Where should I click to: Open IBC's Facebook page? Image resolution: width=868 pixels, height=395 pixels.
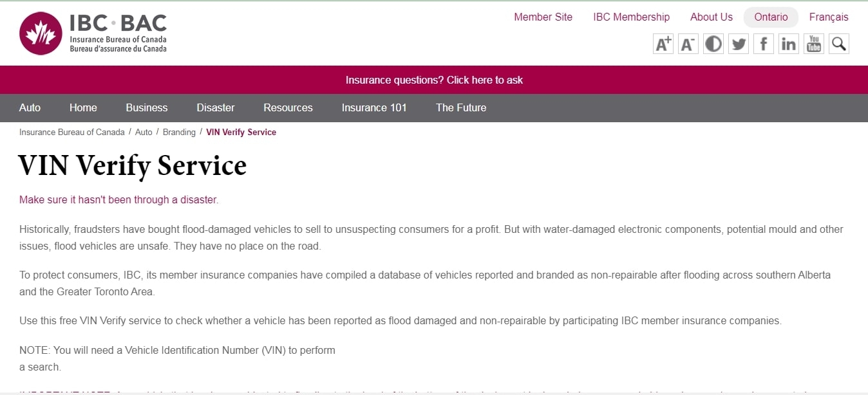tap(764, 44)
